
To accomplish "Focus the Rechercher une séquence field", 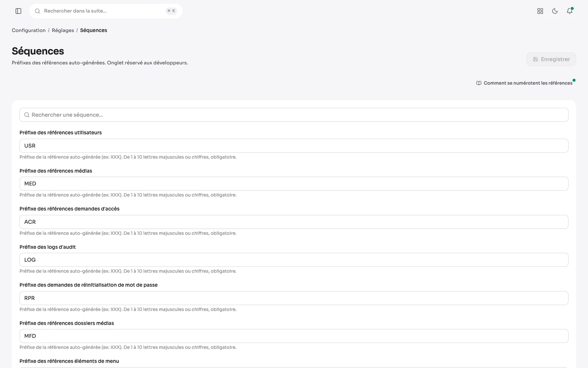I will pyautogui.click(x=294, y=115).
